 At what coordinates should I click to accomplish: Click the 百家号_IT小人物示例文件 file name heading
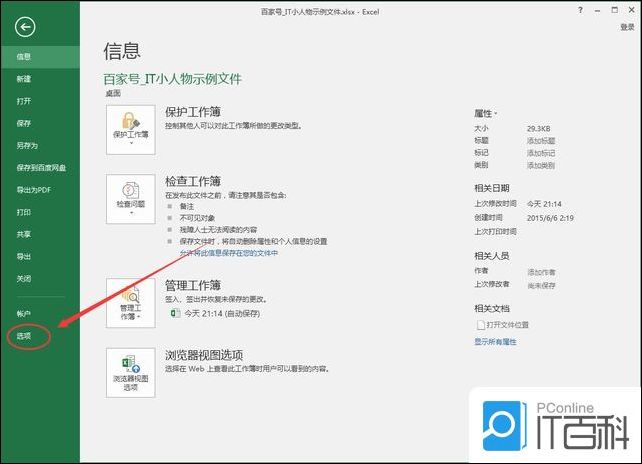172,79
